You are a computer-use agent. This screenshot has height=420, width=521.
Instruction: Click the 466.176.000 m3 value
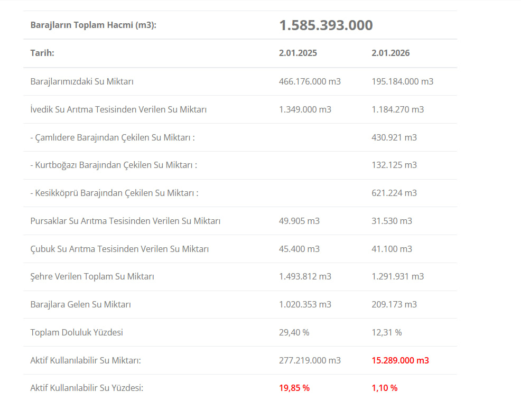point(310,82)
